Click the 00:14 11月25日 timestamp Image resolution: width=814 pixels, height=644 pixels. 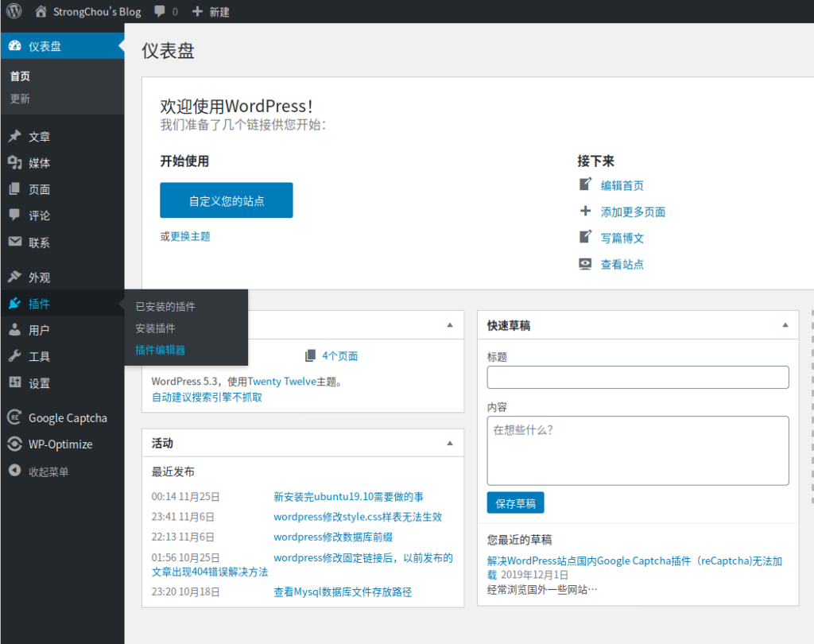(185, 496)
